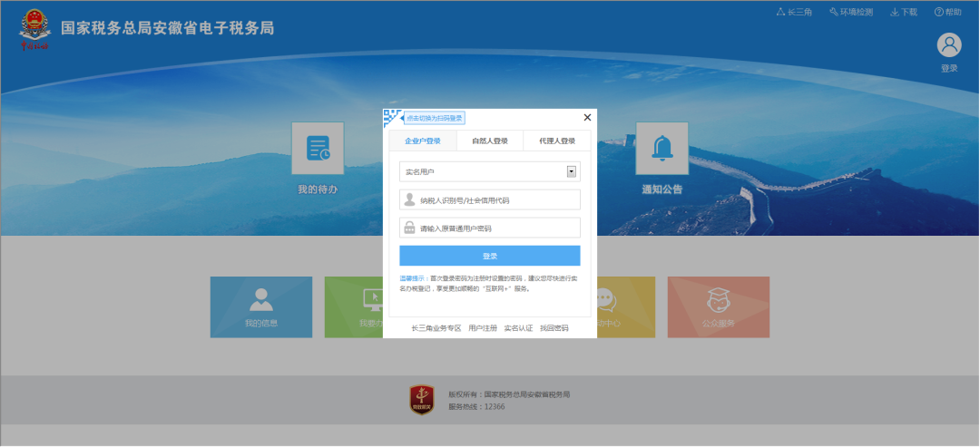Screen dimensions: 980x447
Task: Open 环境检测 environment check
Action: click(x=850, y=12)
